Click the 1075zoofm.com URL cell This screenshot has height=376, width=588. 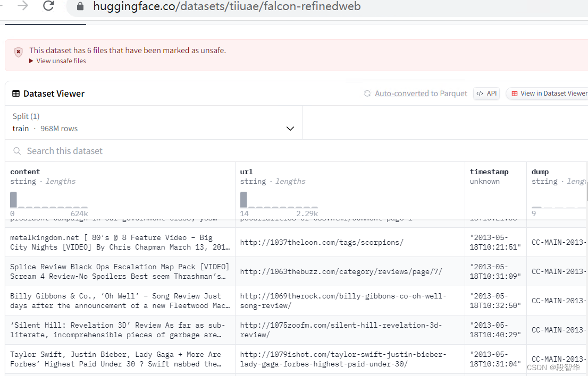(350, 330)
